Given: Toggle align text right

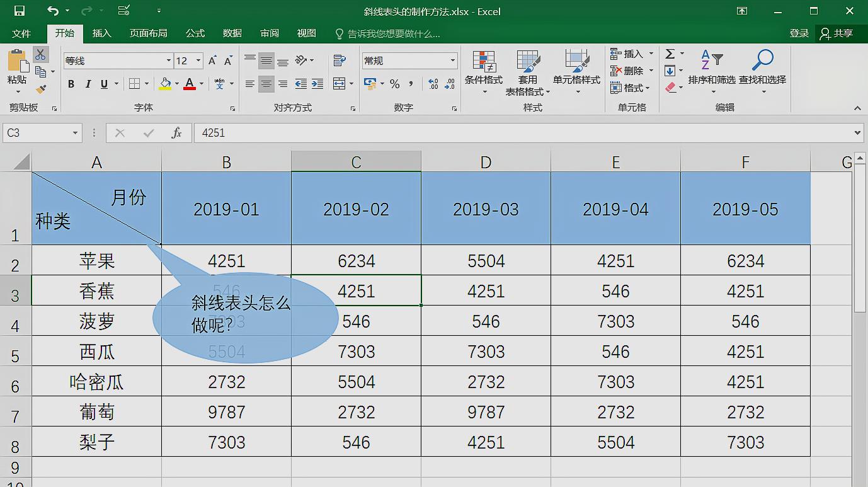Looking at the screenshot, I should pyautogui.click(x=283, y=84).
